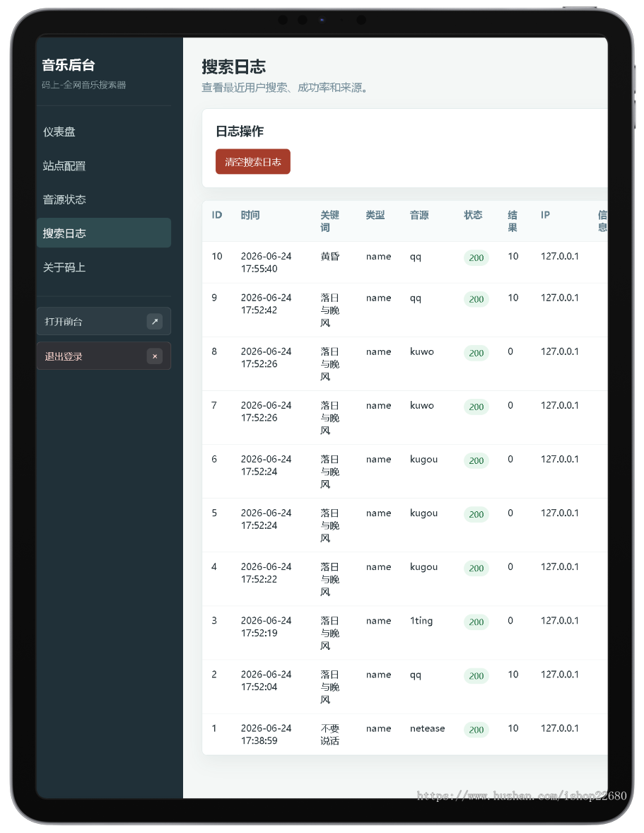Click the 类型 column header
Screen dimensions: 644x833
(x=375, y=215)
